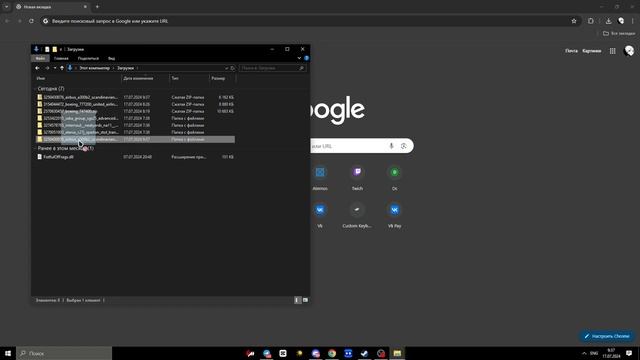Open the Картинки link on Google page
Viewport: 640px width, 360px height.
(592, 51)
